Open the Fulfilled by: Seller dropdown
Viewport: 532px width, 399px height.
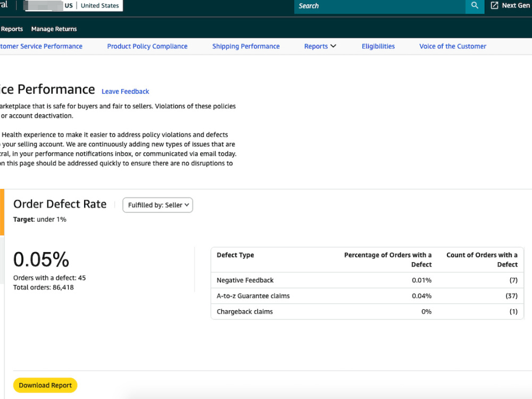pos(158,205)
